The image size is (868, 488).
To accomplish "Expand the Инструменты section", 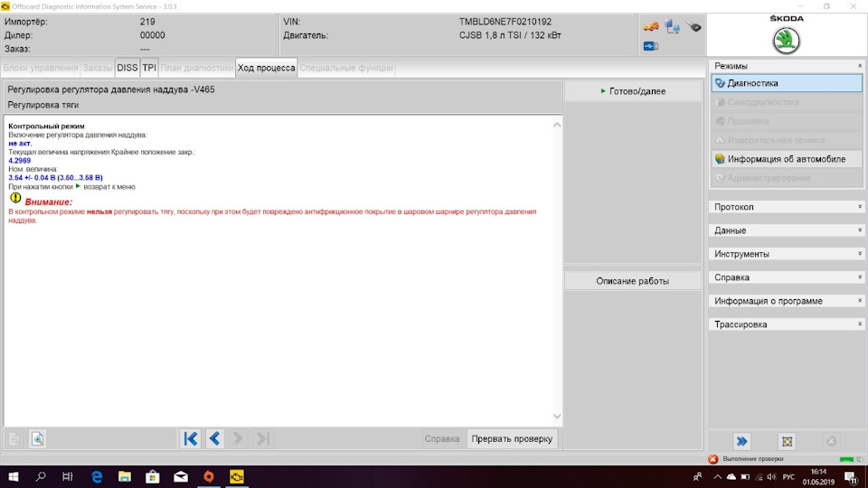I will pyautogui.click(x=860, y=253).
